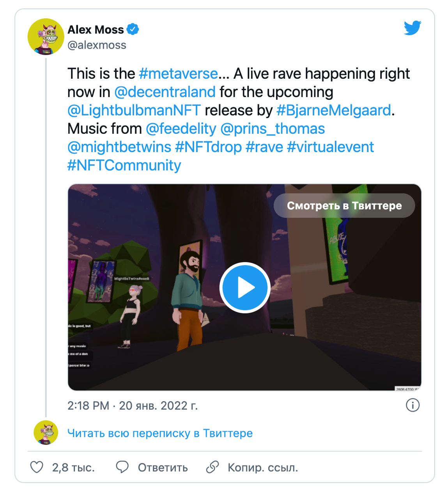Click the 'Смотреть в Твиттере' button
Screen dimensions: 448x499
point(344,206)
